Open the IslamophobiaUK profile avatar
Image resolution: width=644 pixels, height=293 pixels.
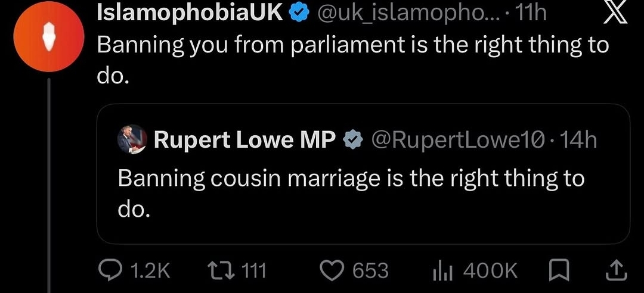coord(49,36)
